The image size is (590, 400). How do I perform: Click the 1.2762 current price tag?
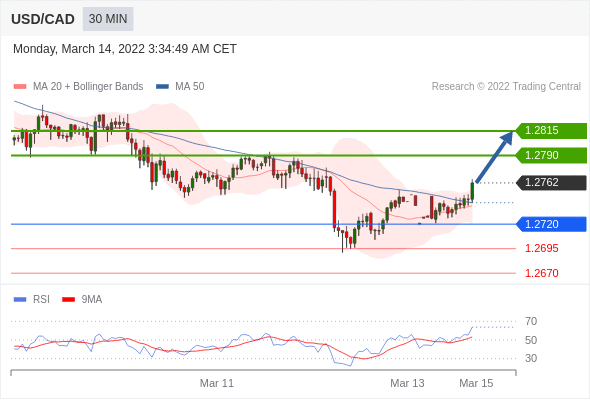point(551,183)
